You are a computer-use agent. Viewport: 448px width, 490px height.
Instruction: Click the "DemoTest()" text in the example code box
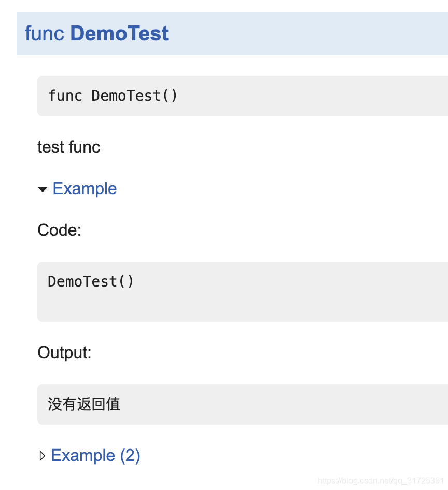click(x=91, y=281)
